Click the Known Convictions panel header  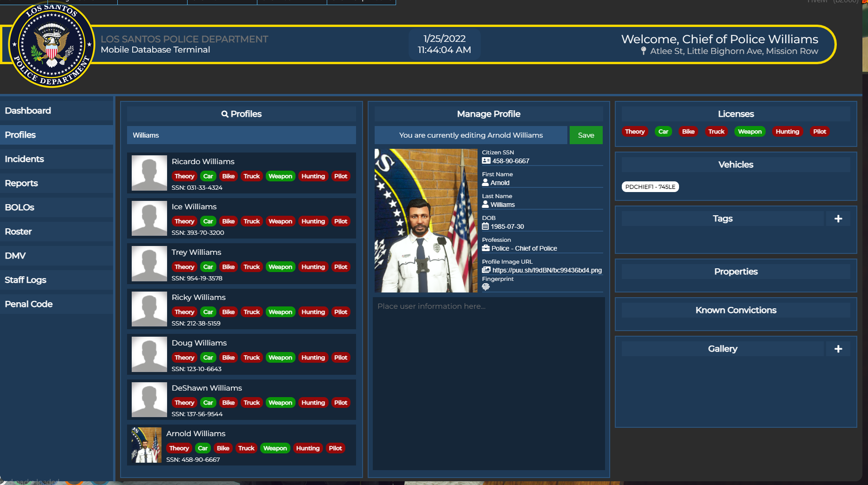click(x=736, y=310)
